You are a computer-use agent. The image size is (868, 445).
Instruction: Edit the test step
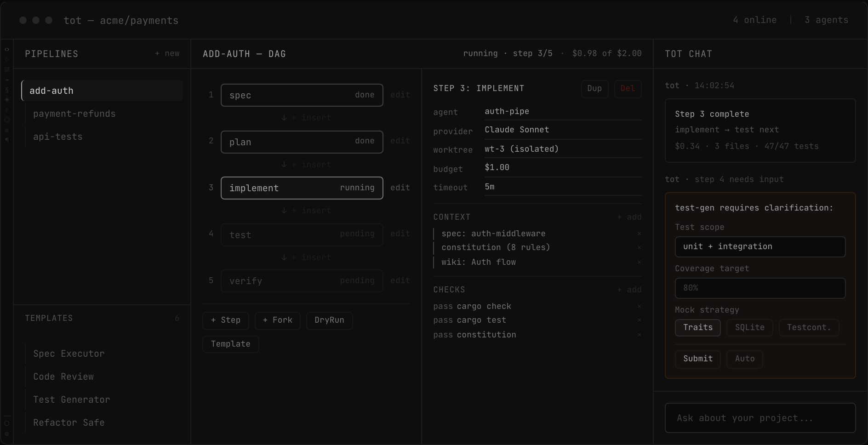coord(400,234)
